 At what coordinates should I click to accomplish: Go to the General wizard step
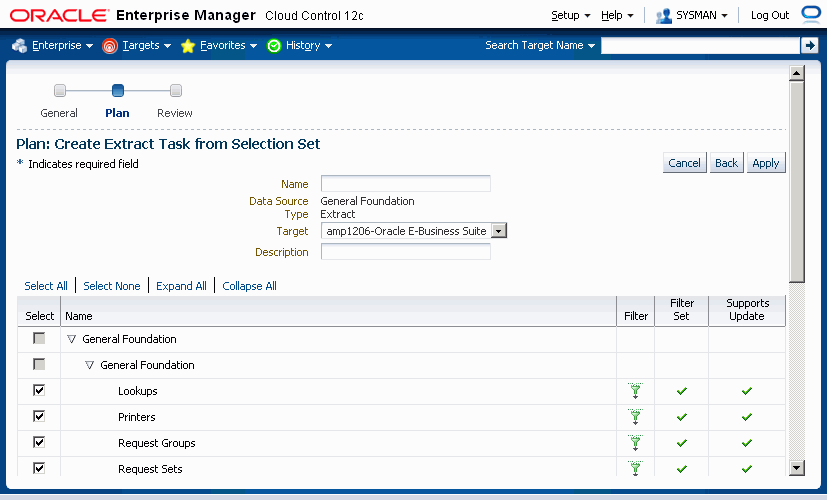pos(60,91)
